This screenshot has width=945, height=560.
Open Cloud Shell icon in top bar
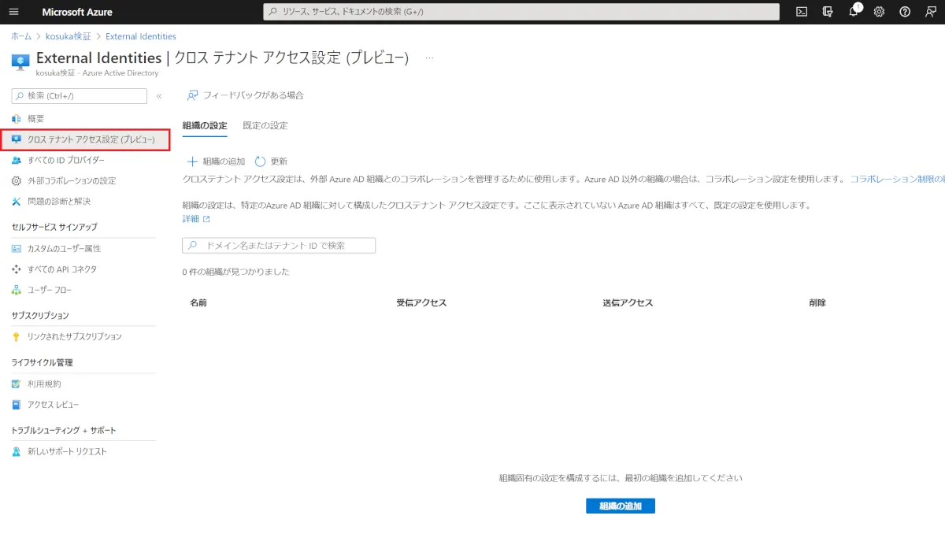click(802, 12)
